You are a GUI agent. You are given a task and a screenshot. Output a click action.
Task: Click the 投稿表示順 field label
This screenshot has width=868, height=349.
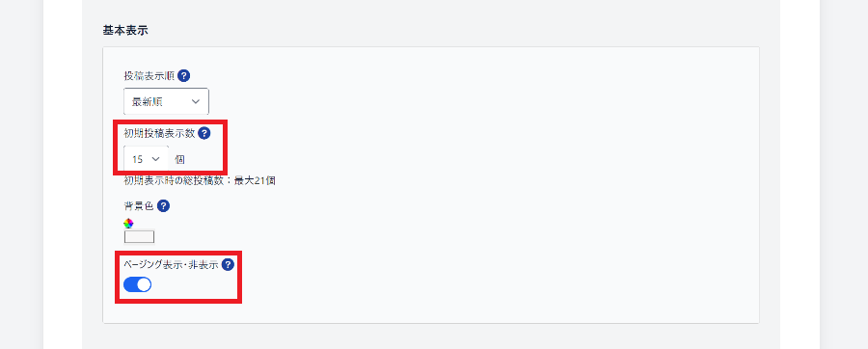(x=149, y=76)
